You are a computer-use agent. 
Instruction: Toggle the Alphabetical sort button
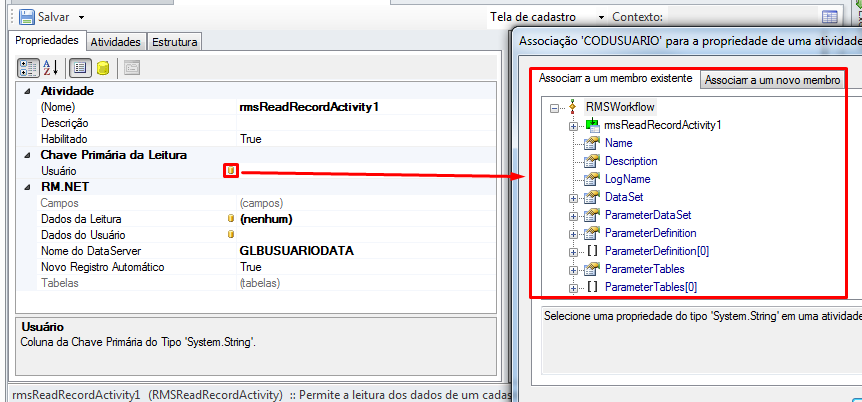[x=51, y=68]
